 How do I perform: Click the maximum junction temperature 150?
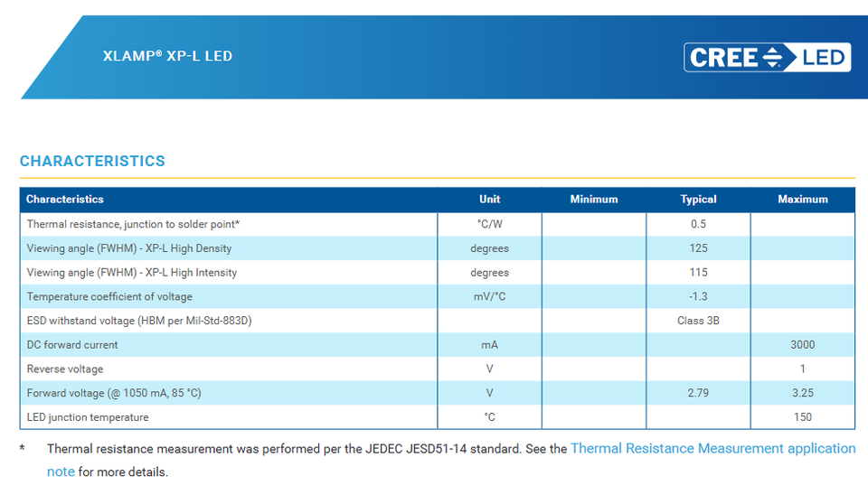pyautogui.click(x=803, y=417)
